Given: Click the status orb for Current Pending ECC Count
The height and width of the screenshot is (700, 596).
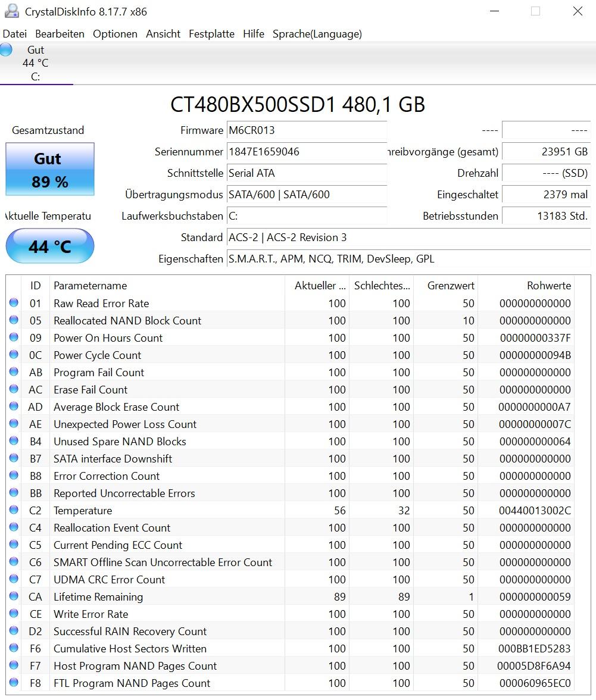Looking at the screenshot, I should [x=14, y=544].
